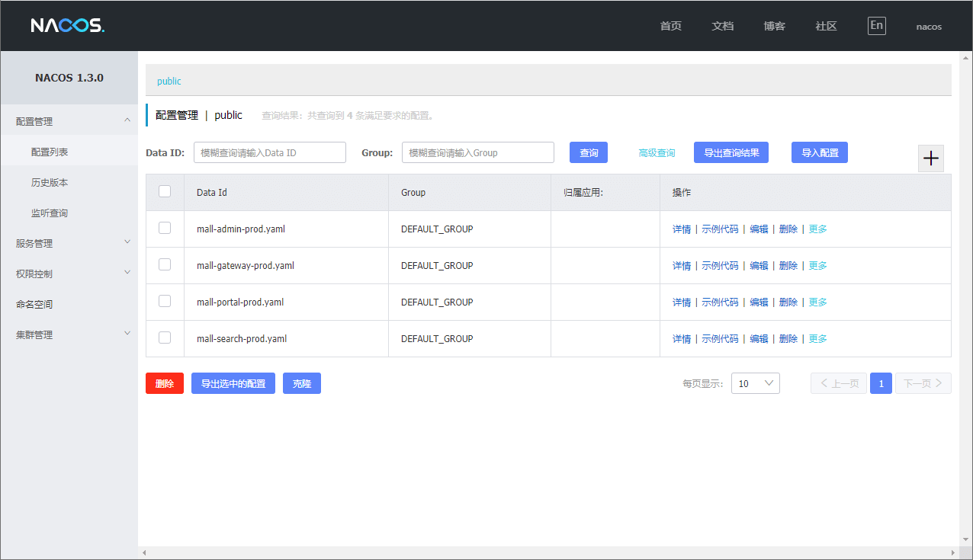Focus the Group search field
The height and width of the screenshot is (560, 973).
[x=478, y=152]
